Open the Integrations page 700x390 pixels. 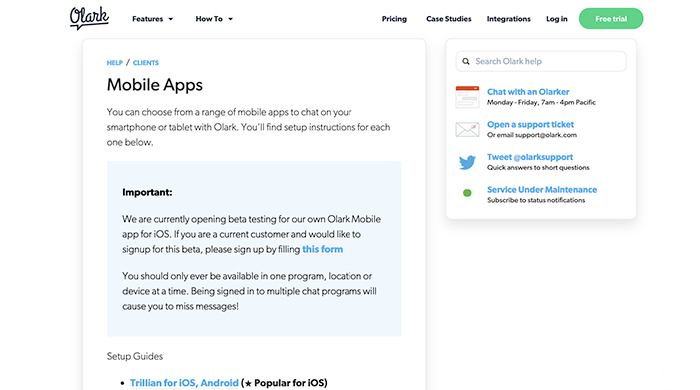pyautogui.click(x=508, y=19)
